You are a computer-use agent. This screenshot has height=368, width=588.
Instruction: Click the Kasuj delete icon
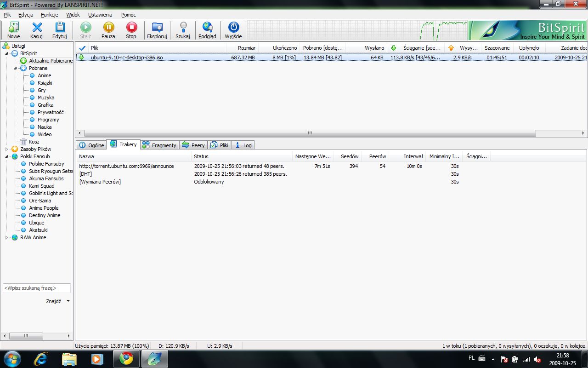click(37, 30)
